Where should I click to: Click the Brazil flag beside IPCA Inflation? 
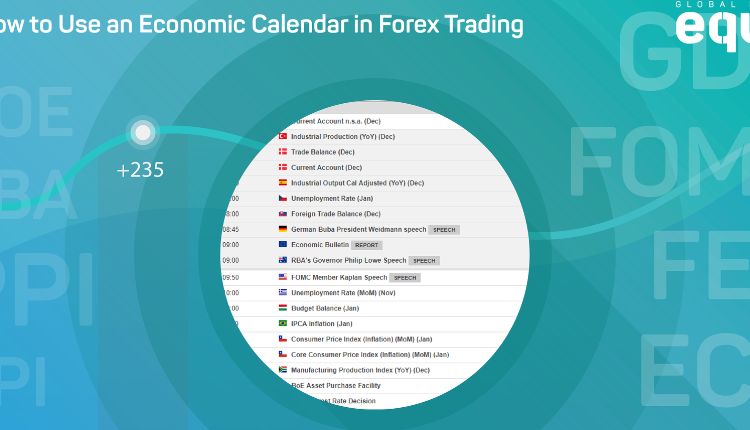coord(283,324)
